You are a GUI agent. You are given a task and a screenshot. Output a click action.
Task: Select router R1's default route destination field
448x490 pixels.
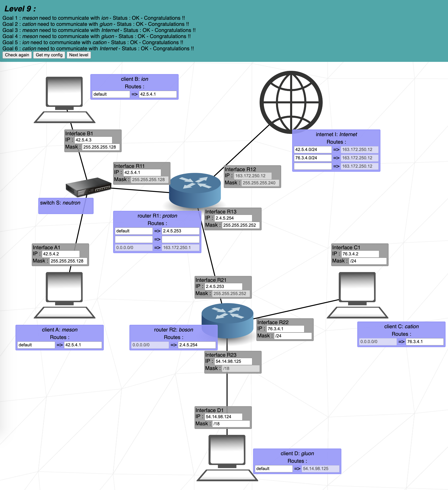click(x=134, y=231)
